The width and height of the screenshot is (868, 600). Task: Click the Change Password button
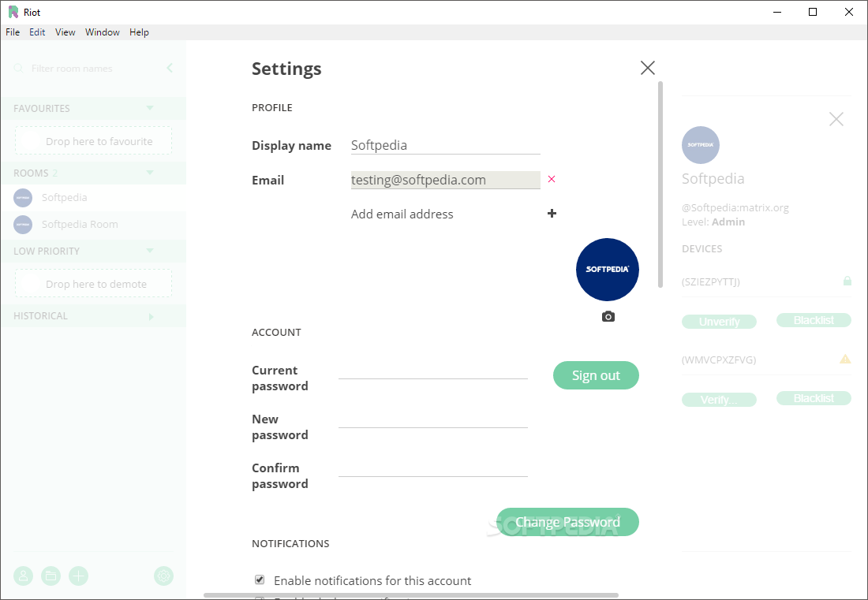click(x=567, y=522)
